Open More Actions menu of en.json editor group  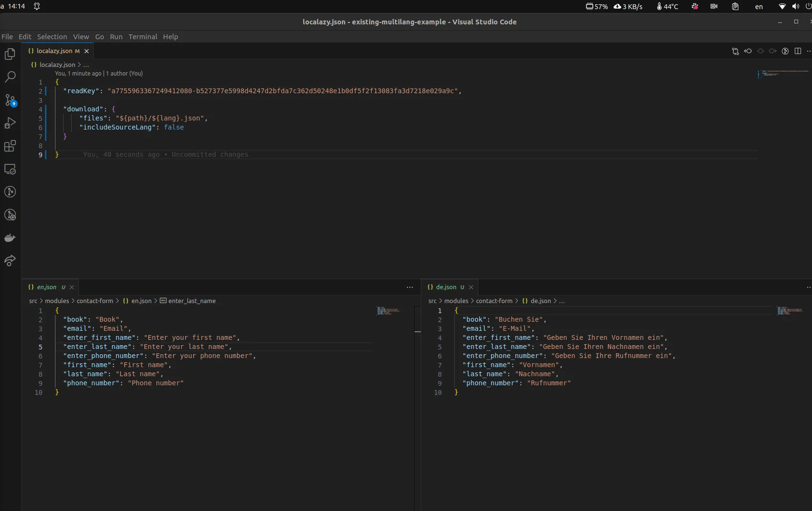coord(410,287)
